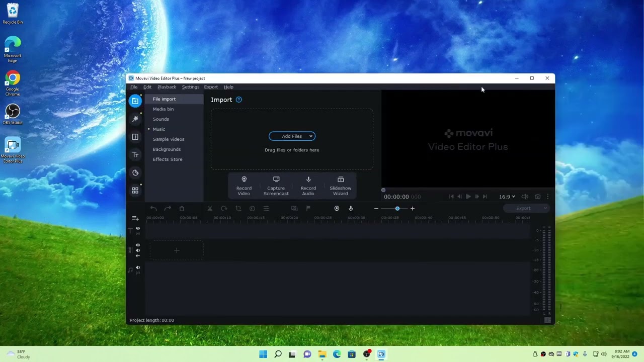The width and height of the screenshot is (644, 362).
Task: Open Windows Start button on taskbar
Action: (263, 354)
